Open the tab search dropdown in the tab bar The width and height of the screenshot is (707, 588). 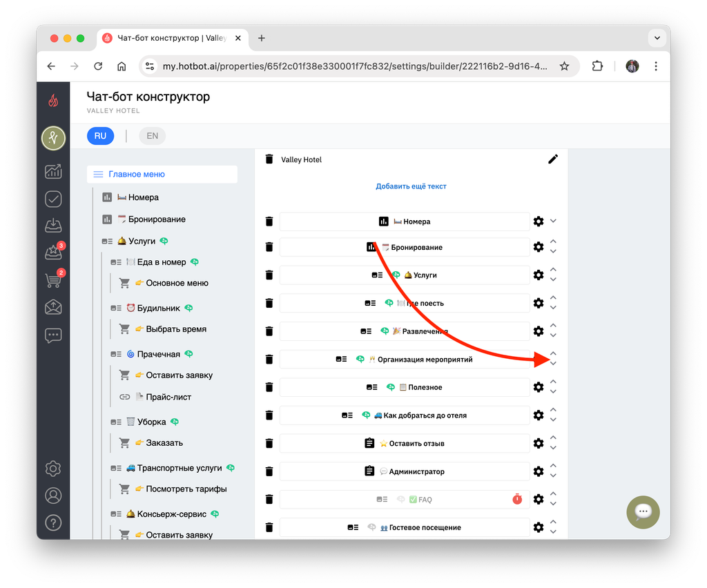(x=657, y=38)
